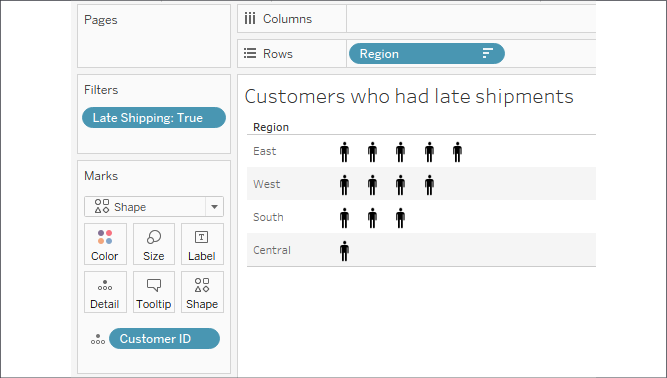Viewport: 667px width, 378px height.
Task: Expand the Shape mark type dropdown
Action: tap(214, 207)
